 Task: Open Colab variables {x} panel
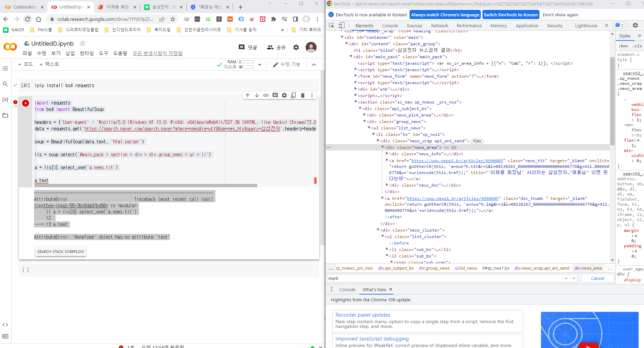tap(5, 99)
